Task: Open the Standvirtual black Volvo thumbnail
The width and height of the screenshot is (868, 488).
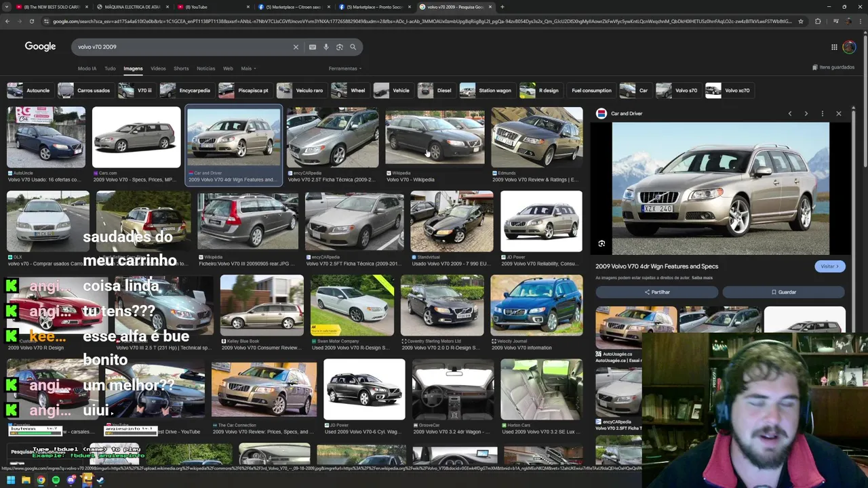Action: click(452, 222)
